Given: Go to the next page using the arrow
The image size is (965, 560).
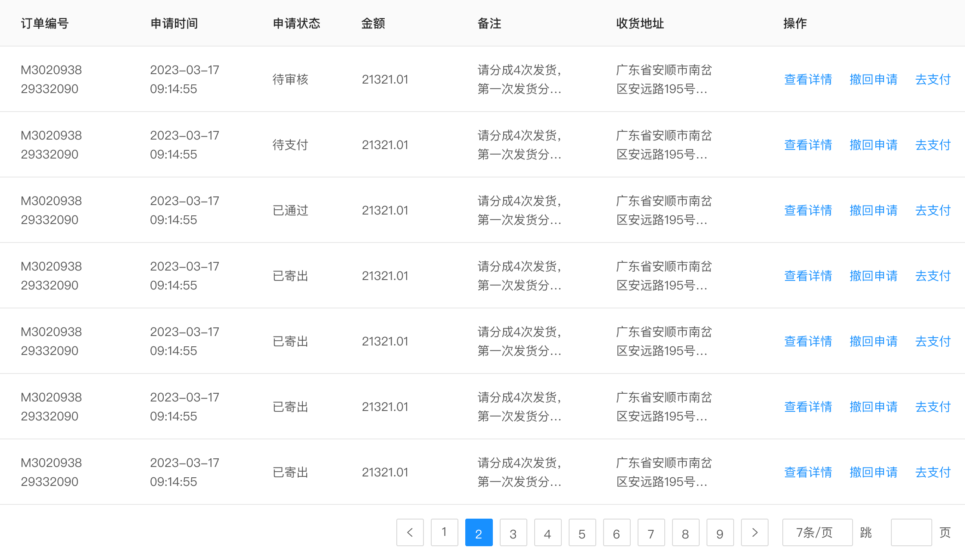Looking at the screenshot, I should coord(754,532).
